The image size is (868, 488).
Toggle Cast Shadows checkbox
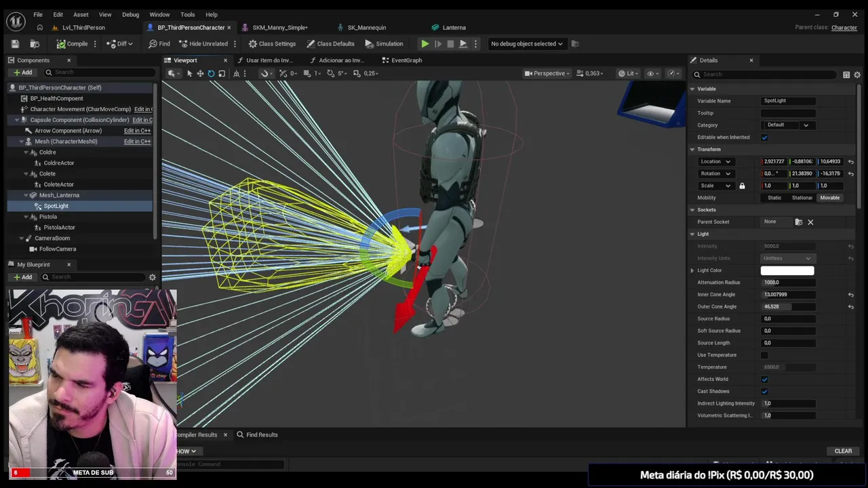point(764,392)
